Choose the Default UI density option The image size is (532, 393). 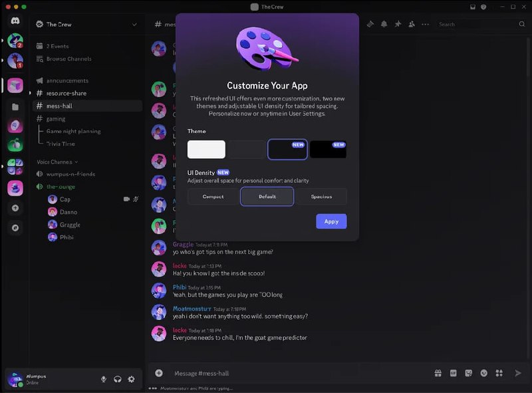267,197
